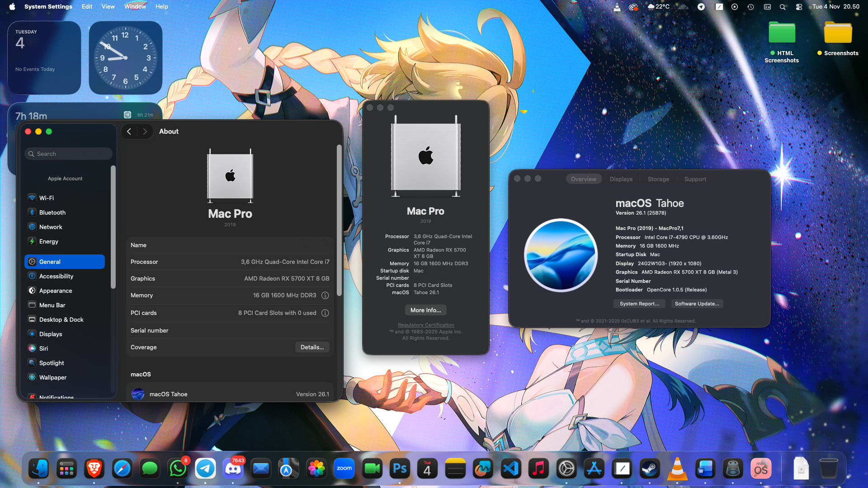Open Photoshop from the Dock
868x488 pixels.
click(400, 469)
